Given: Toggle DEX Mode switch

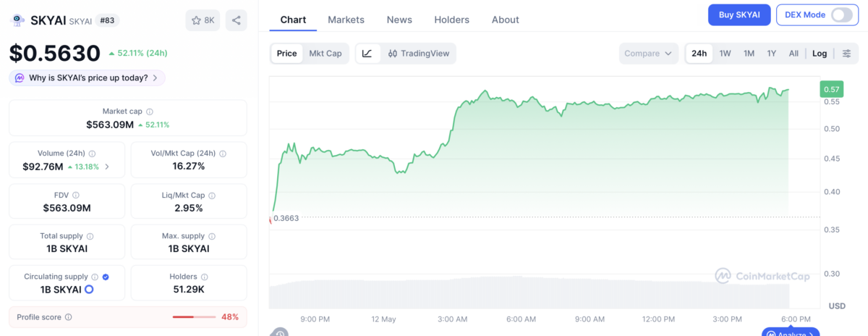Looking at the screenshot, I should click(x=841, y=14).
